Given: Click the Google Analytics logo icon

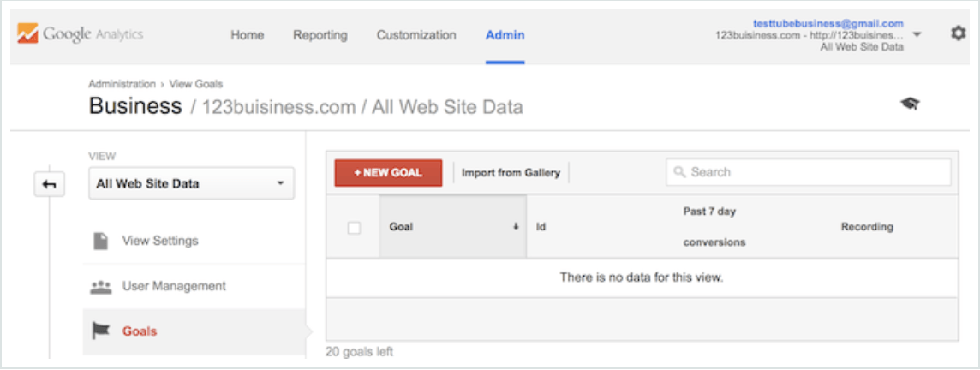Looking at the screenshot, I should pyautogui.click(x=27, y=35).
